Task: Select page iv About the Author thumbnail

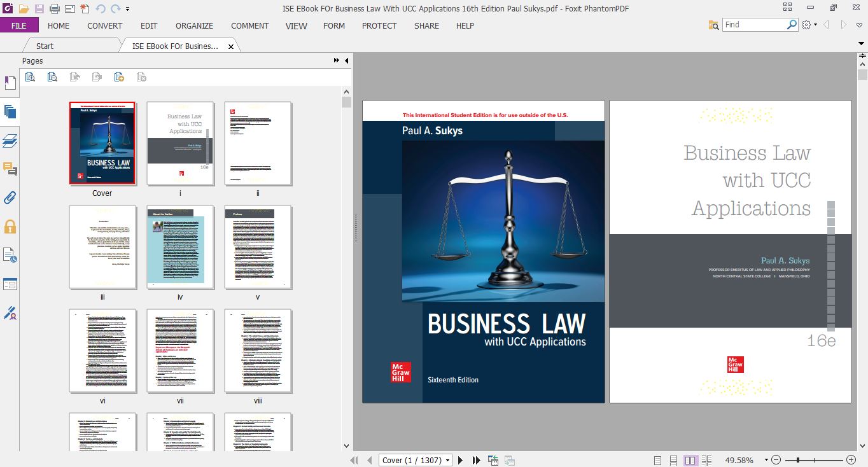Action: point(180,247)
